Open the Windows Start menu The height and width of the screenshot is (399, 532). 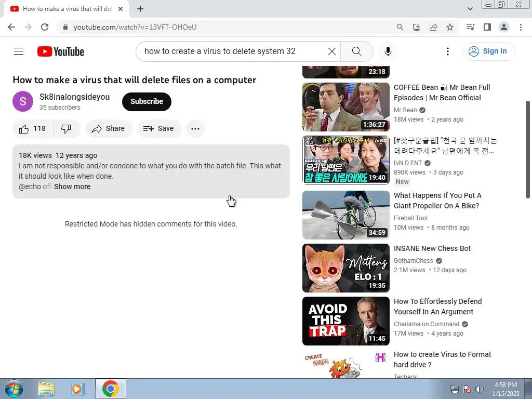(14, 389)
